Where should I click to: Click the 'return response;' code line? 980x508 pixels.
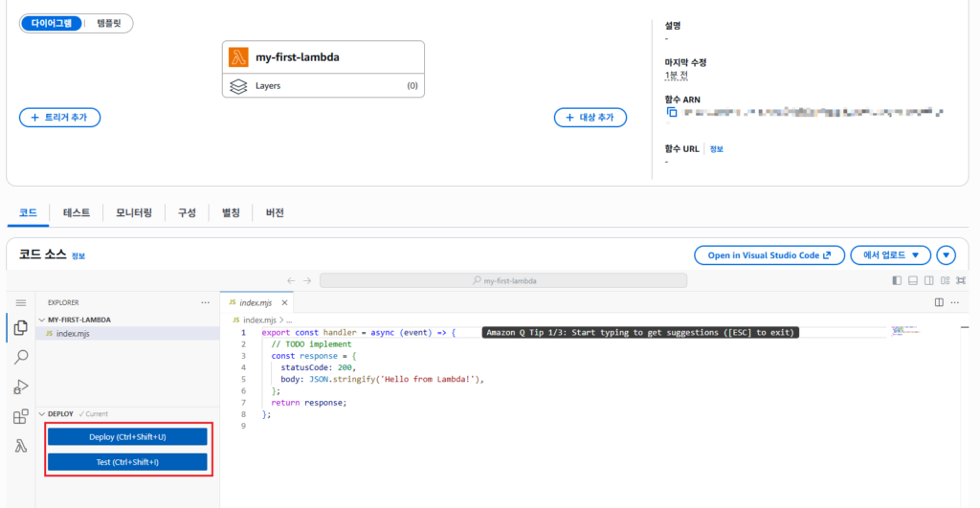pos(309,403)
